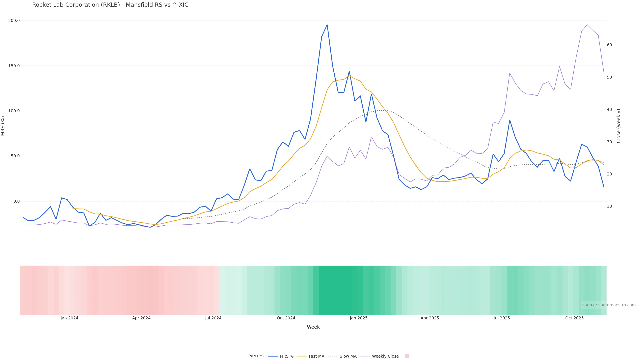This screenshot has height=362, width=644.
Task: Click the 200.0 MRS y-axis label
Action: [x=14, y=20]
